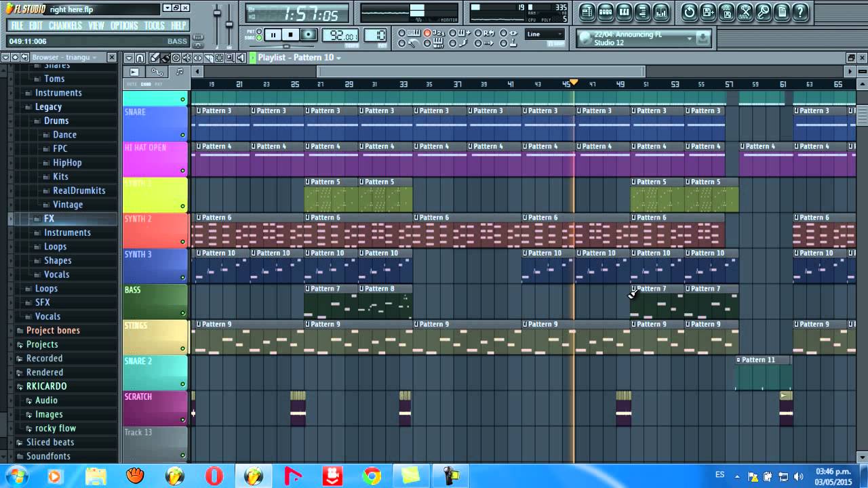Open the audio editor scissors icon

click(x=745, y=12)
